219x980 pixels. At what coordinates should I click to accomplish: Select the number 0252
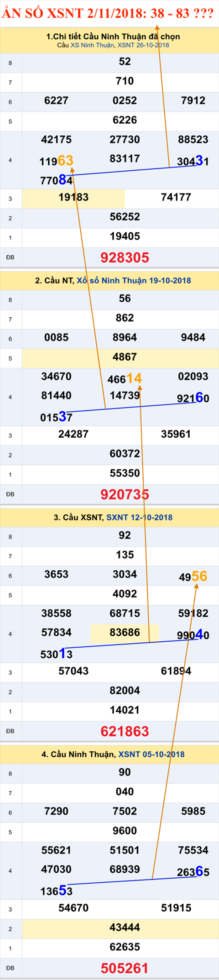pyautogui.click(x=125, y=100)
